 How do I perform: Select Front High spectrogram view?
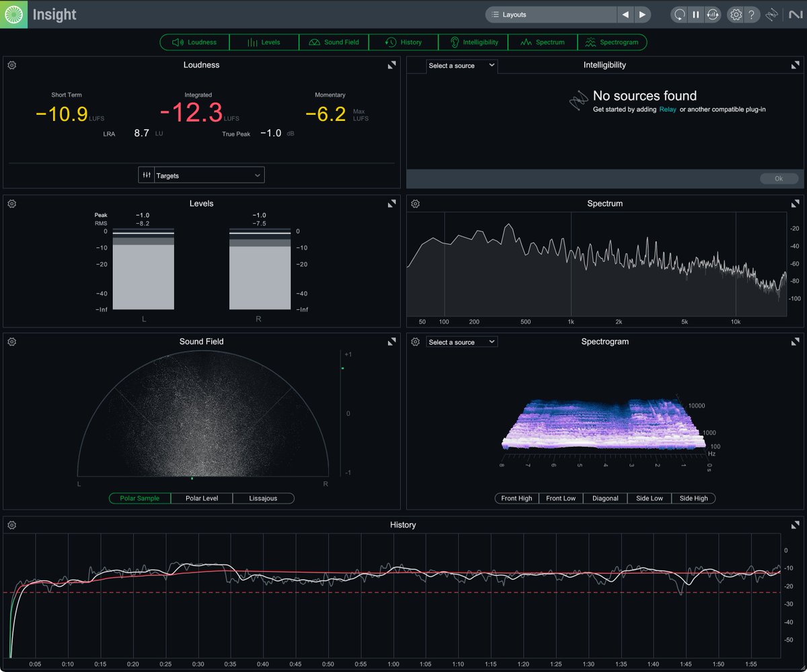[x=516, y=499]
